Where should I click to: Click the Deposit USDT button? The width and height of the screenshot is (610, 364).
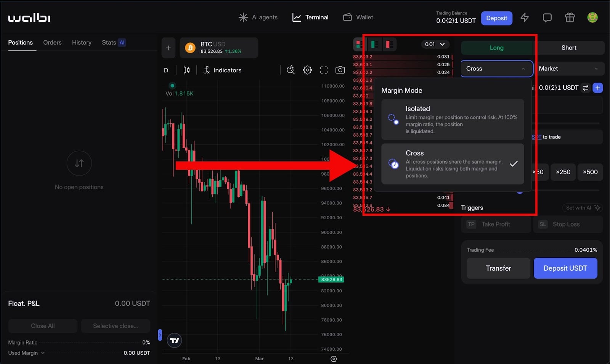tap(565, 268)
